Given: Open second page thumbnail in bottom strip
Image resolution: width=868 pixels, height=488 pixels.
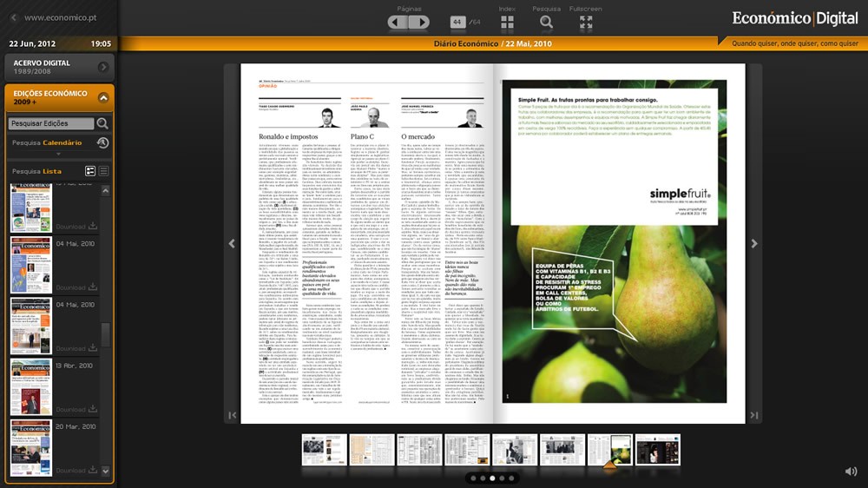Looking at the screenshot, I should (x=372, y=450).
